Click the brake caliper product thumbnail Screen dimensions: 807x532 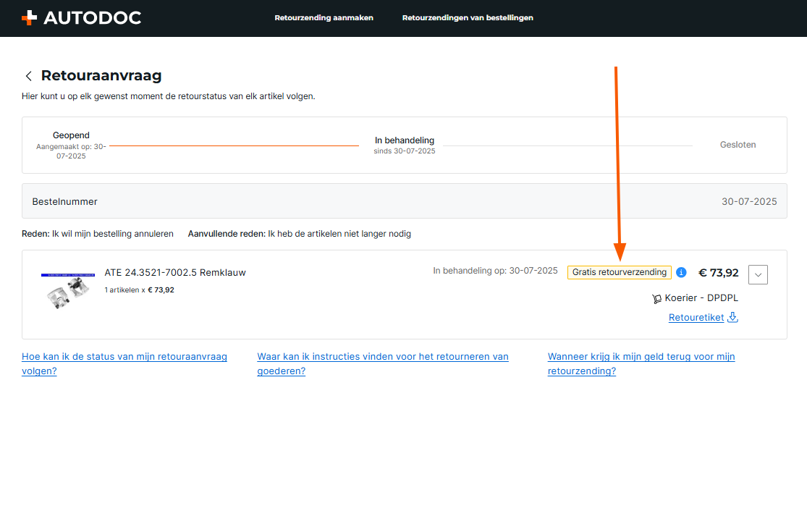[67, 291]
